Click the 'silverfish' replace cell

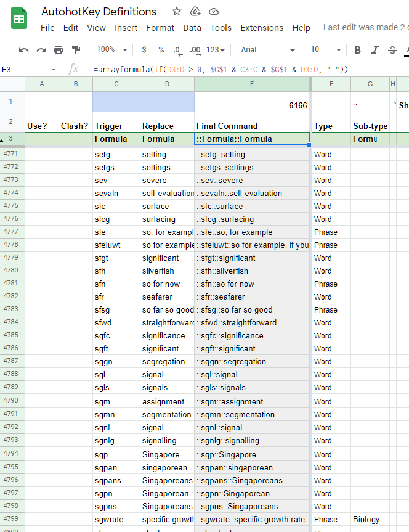coord(167,271)
